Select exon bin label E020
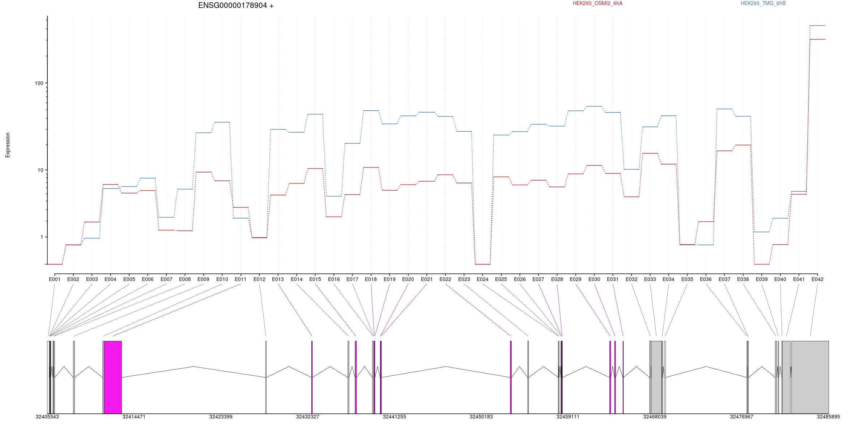This screenshot has height=434, width=868. (408, 279)
